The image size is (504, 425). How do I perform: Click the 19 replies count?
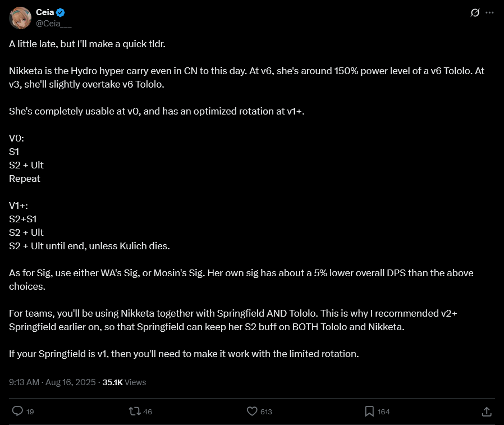(x=30, y=412)
